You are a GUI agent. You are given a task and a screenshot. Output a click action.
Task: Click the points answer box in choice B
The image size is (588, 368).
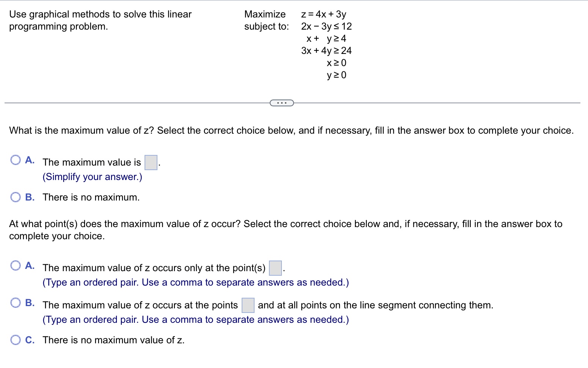(247, 305)
